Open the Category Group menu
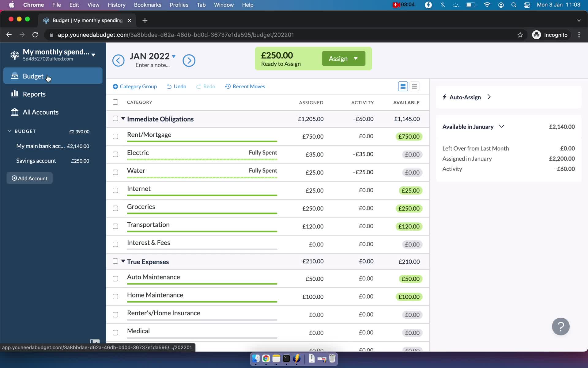 pyautogui.click(x=135, y=86)
